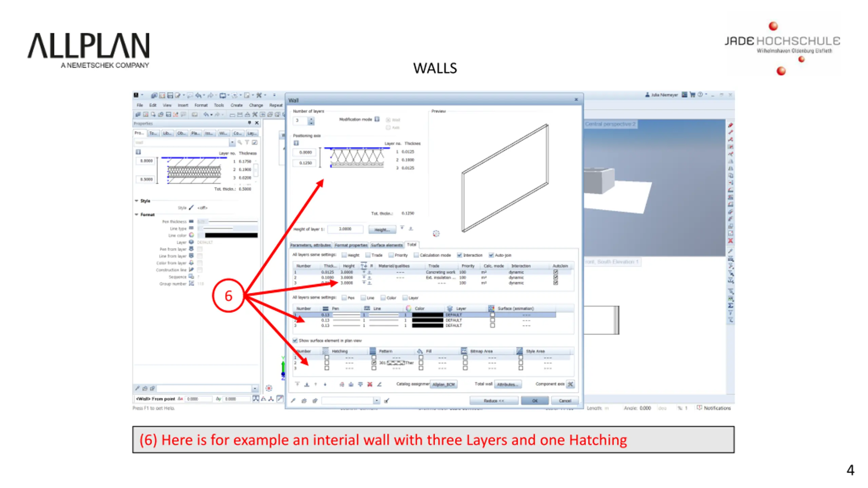Image resolution: width=868 pixels, height=488 pixels.
Task: Tick the Pen same settings checkbox
Action: tap(344, 298)
